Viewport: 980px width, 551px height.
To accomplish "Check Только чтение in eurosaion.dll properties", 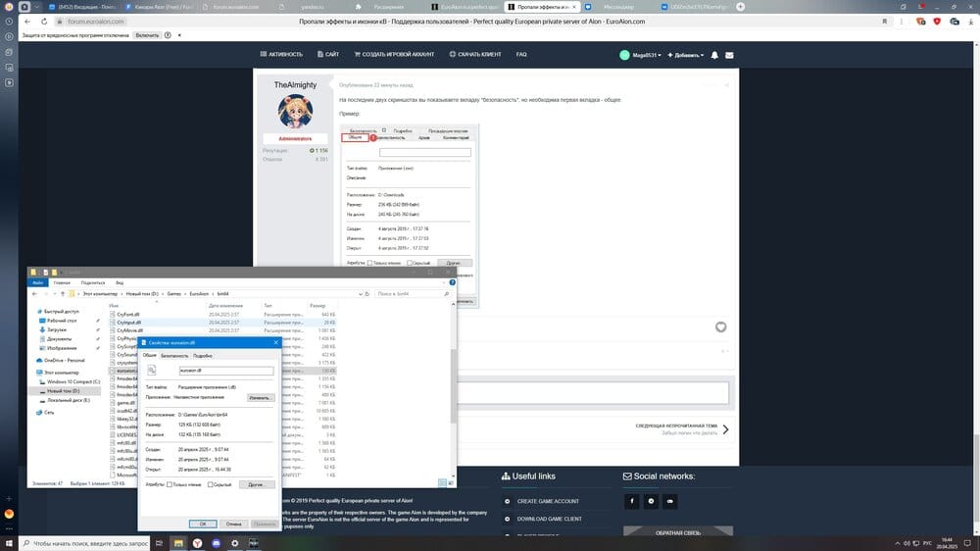I will [171, 484].
